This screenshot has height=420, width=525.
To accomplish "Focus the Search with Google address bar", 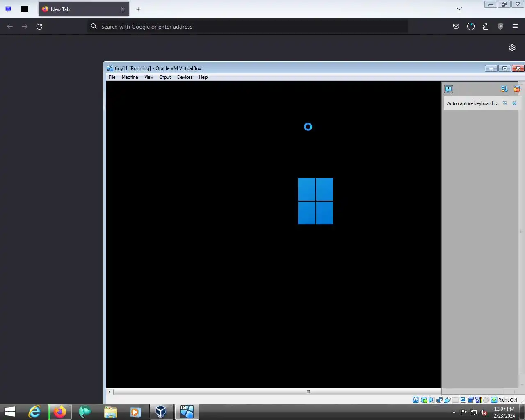I will click(248, 27).
